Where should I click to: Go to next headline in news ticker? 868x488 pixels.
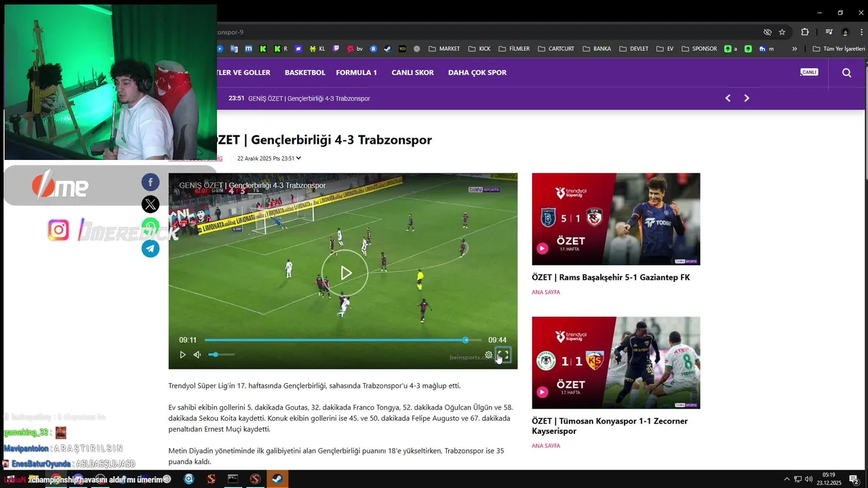coord(747,98)
